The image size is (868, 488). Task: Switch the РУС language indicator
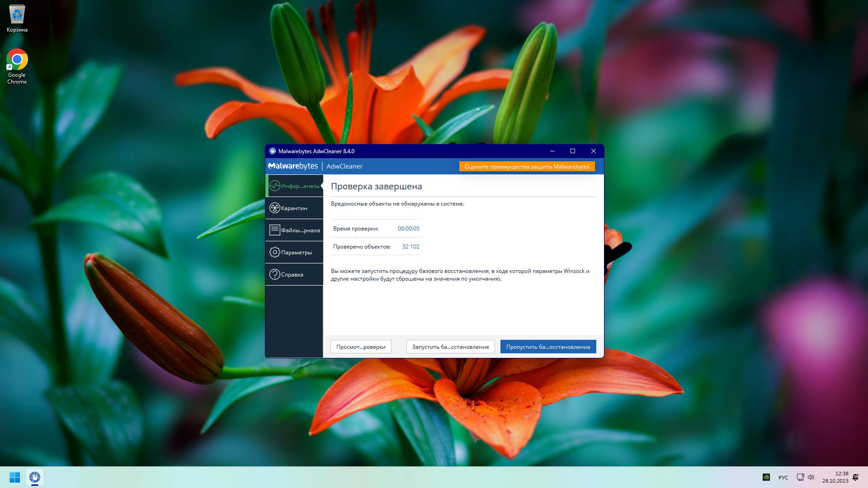point(783,478)
